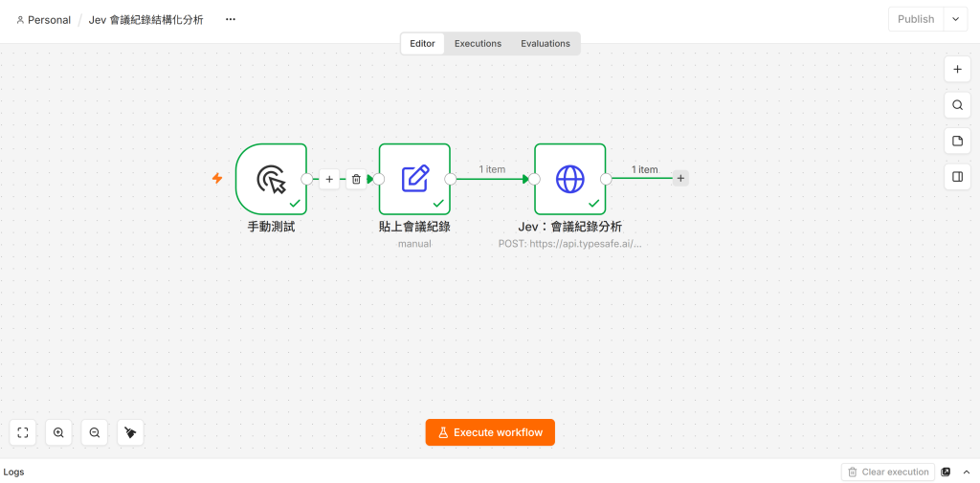The width and height of the screenshot is (980, 483).
Task: Open the node search magnifier icon
Action: [957, 105]
